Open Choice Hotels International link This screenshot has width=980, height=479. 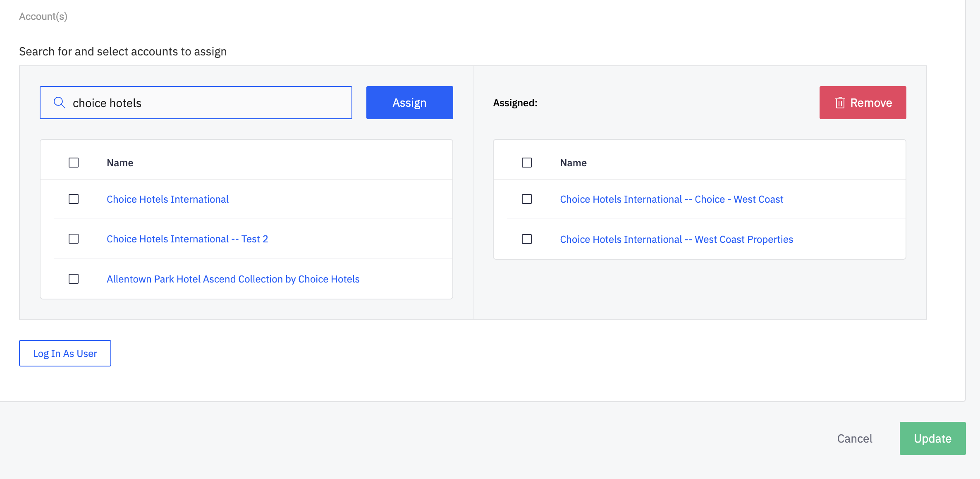pyautogui.click(x=167, y=199)
